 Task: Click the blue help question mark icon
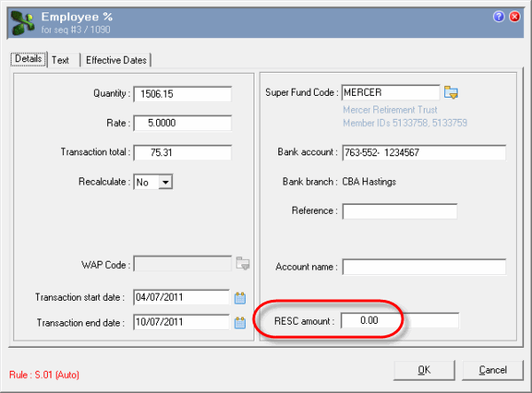499,17
